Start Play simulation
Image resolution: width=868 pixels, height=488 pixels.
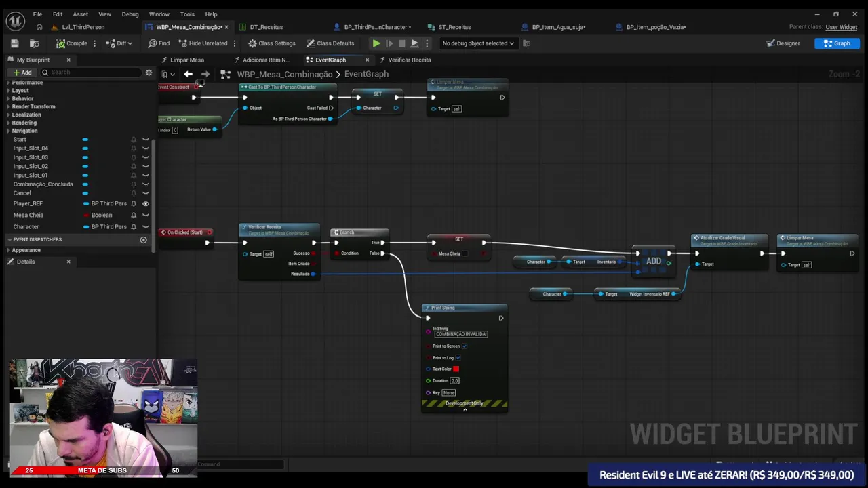click(376, 43)
